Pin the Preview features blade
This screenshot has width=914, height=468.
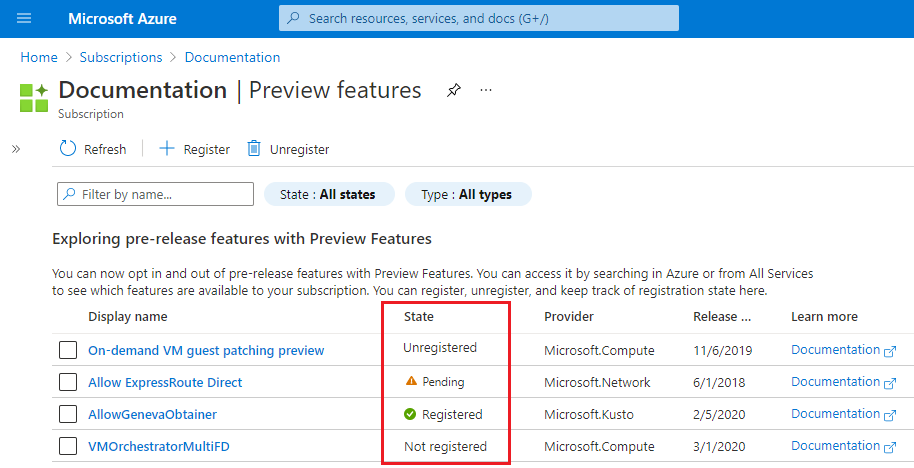pos(454,90)
